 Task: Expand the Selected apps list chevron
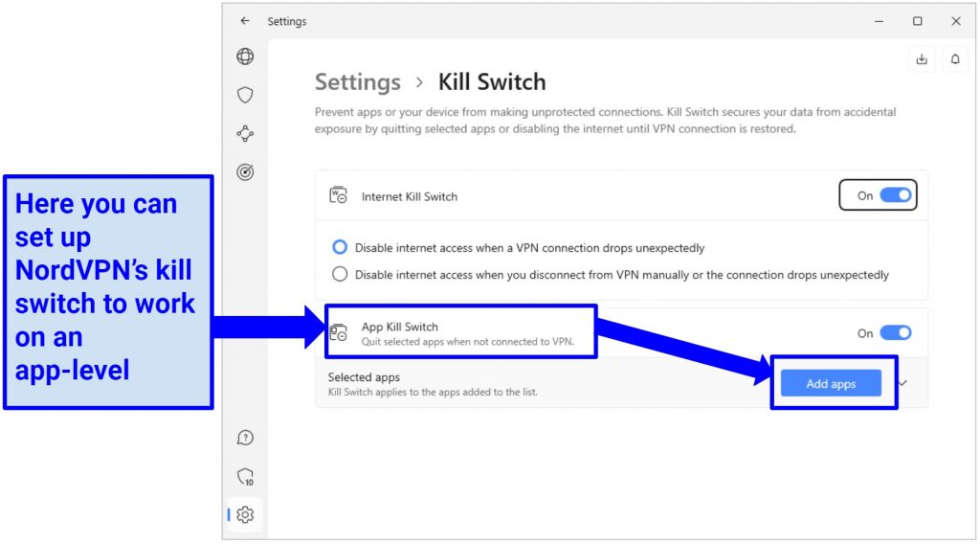point(903,383)
